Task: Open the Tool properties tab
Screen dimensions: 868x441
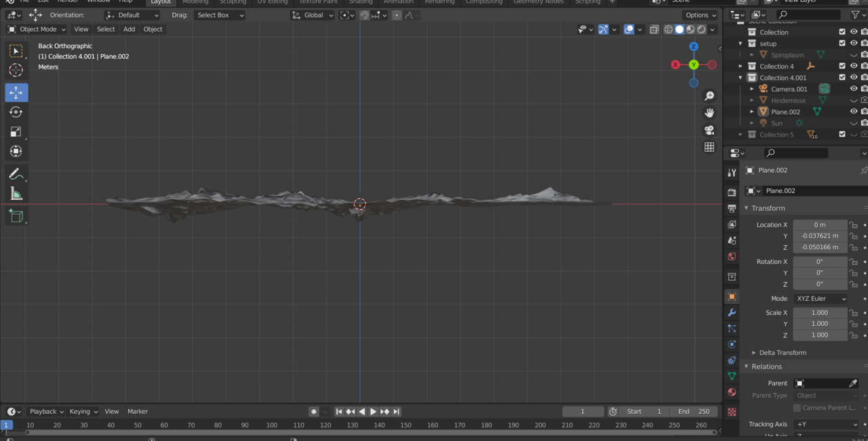Action: 732,173
